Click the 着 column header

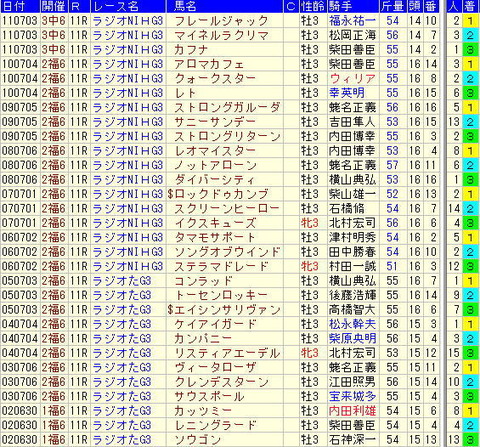tap(470, 6)
